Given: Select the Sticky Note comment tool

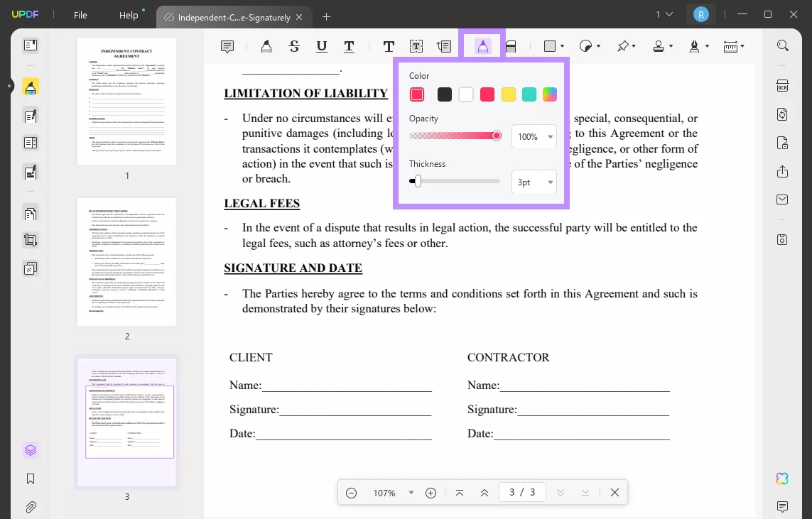Looking at the screenshot, I should (227, 47).
